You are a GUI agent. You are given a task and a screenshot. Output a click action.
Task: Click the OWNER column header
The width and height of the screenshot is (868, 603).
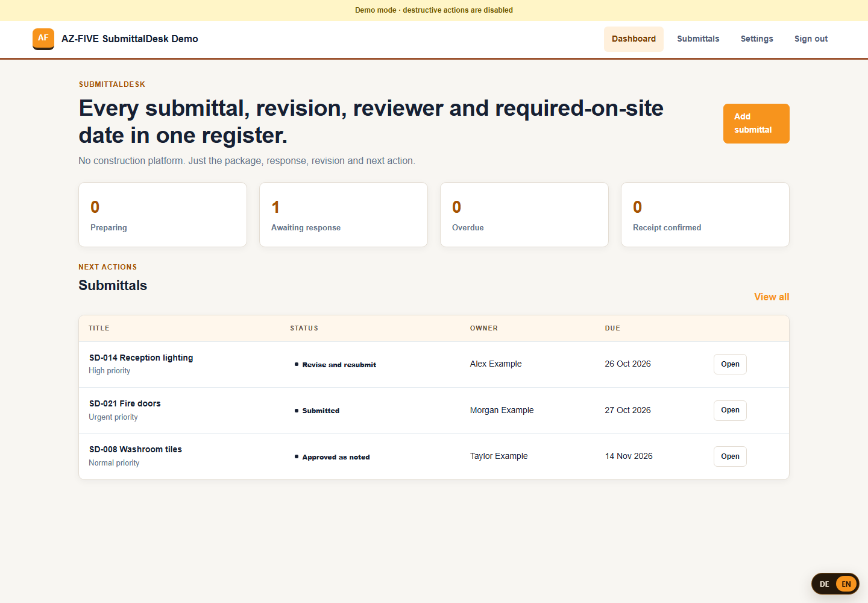click(484, 328)
